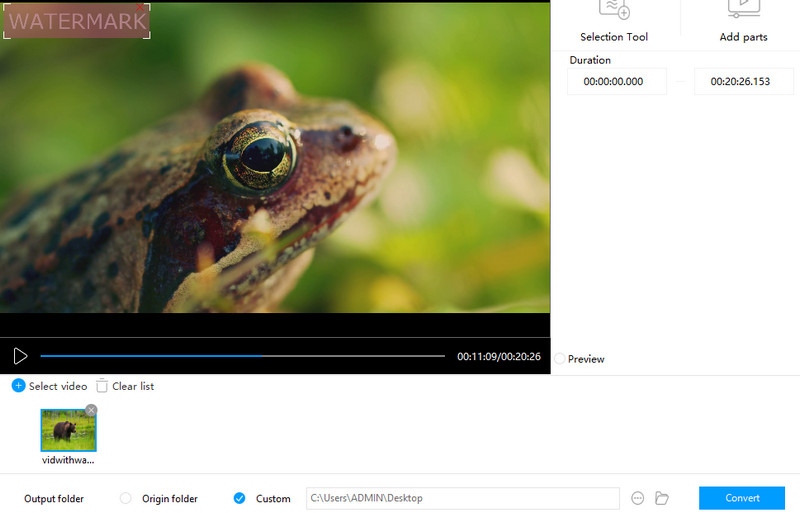Click the Selection Tool icon
Image resolution: width=800 pixels, height=513 pixels.
614,9
